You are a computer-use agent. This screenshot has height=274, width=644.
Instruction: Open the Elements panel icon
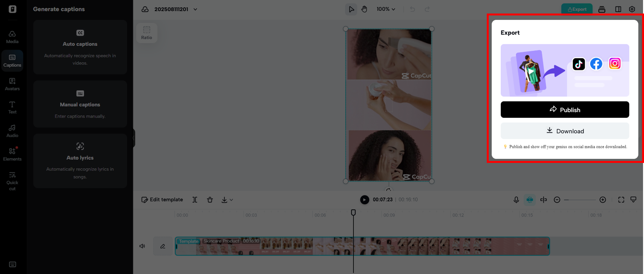(x=12, y=155)
